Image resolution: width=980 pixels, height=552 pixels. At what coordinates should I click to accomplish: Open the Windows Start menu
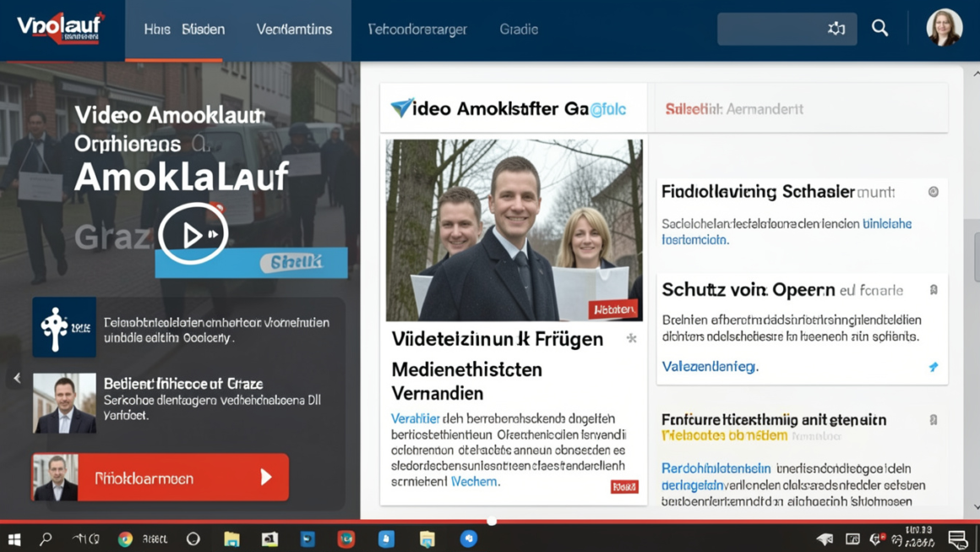click(14, 538)
